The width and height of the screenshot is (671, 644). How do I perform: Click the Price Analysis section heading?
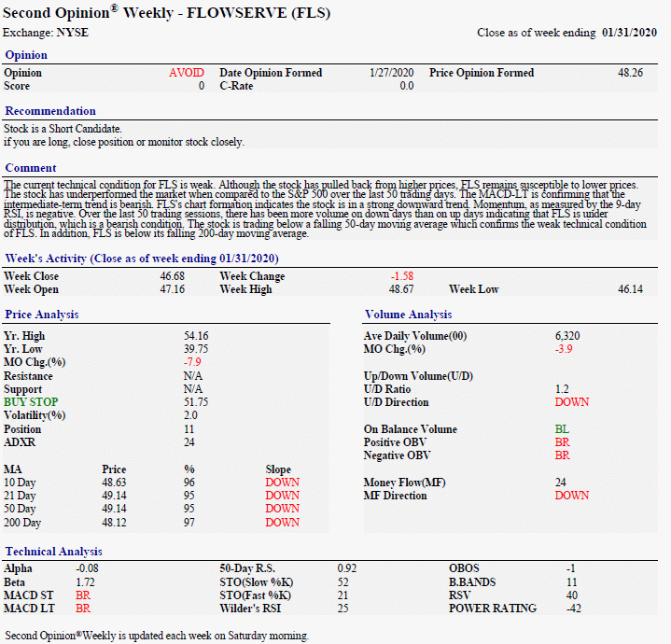click(41, 315)
